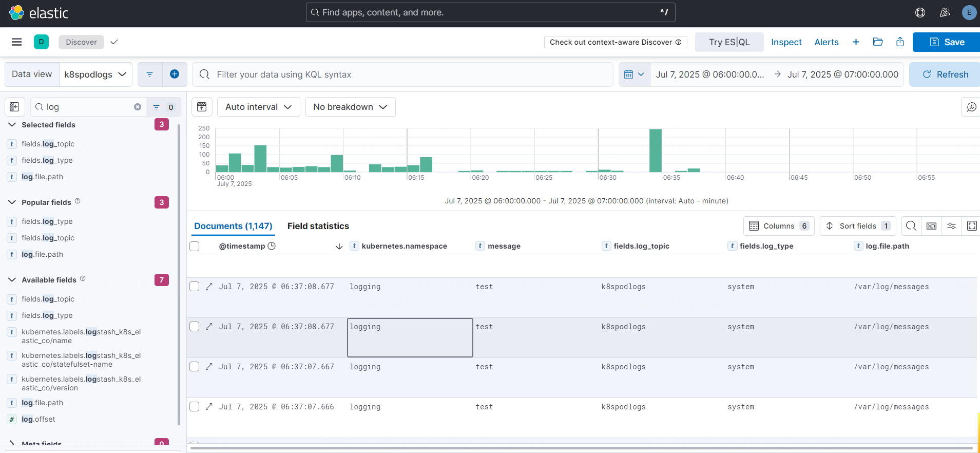This screenshot has height=453, width=980.
Task: Hide the histogram chart icon
Action: 202,107
